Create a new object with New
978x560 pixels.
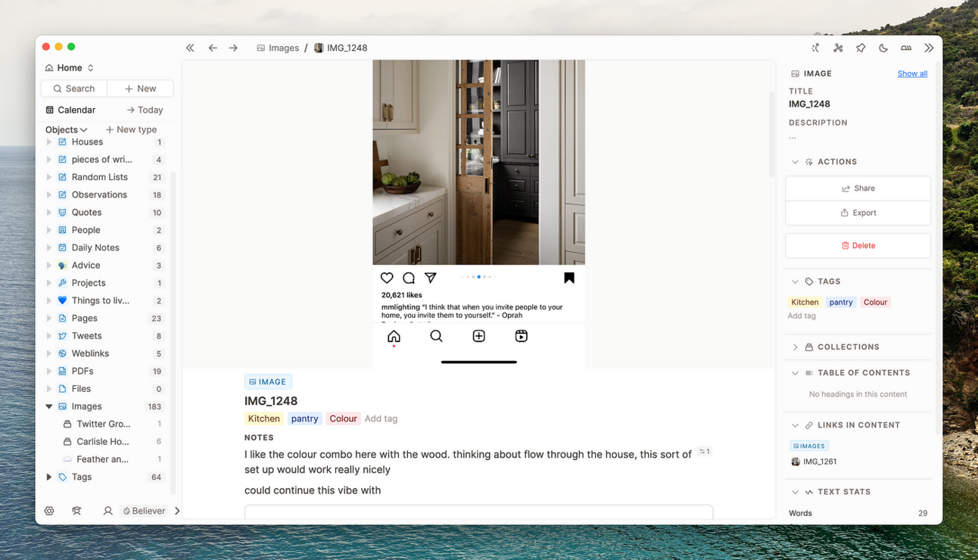[141, 89]
